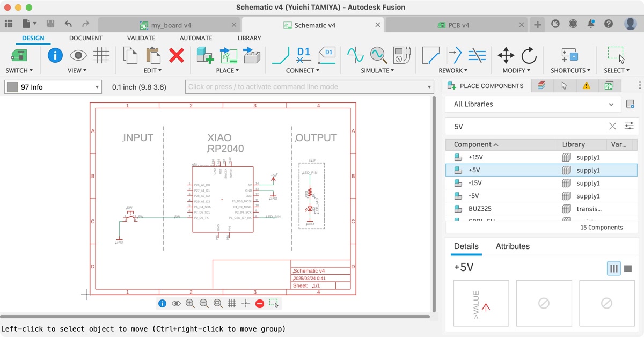644x337 pixels.
Task: Open the SWITCH dropdown menu
Action: (19, 70)
